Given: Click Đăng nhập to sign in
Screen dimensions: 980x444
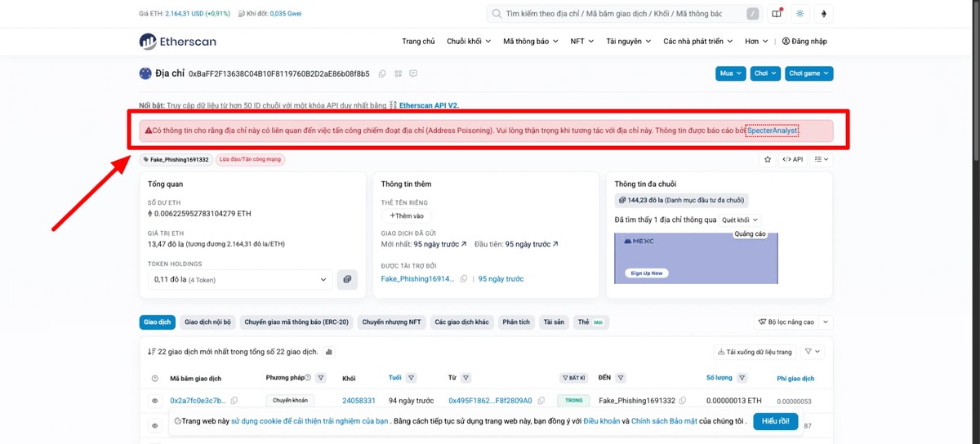Looking at the screenshot, I should (x=804, y=42).
